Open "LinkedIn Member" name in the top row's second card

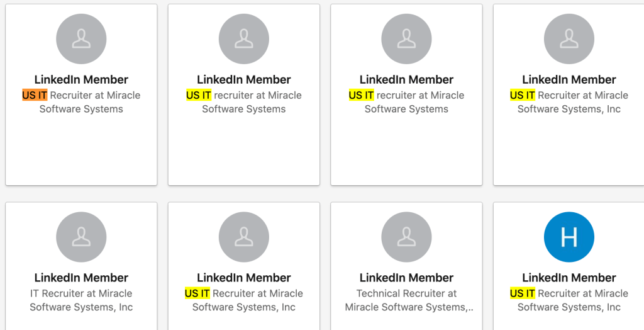(x=243, y=80)
